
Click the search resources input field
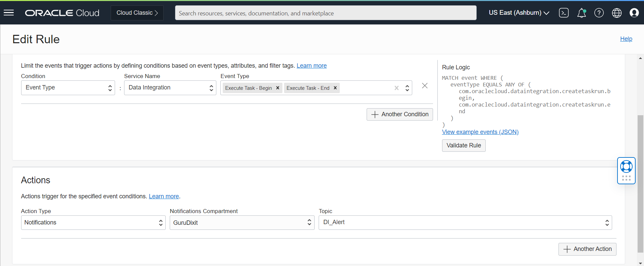325,13
